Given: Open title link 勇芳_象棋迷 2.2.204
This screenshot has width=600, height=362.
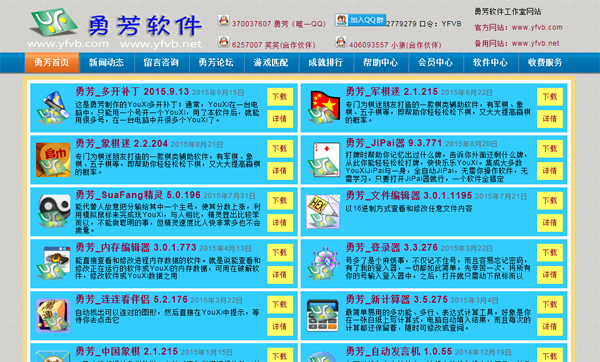Looking at the screenshot, I should [121, 143].
